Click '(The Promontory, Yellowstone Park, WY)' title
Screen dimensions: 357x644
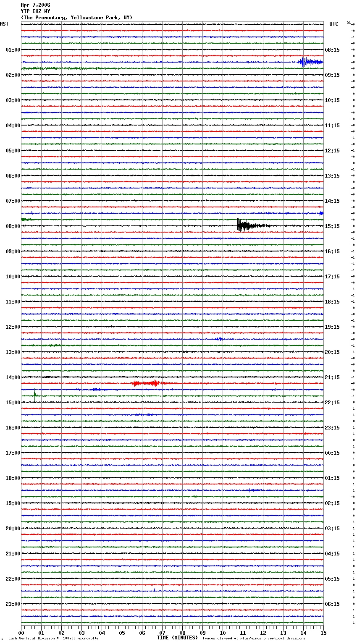[76, 18]
